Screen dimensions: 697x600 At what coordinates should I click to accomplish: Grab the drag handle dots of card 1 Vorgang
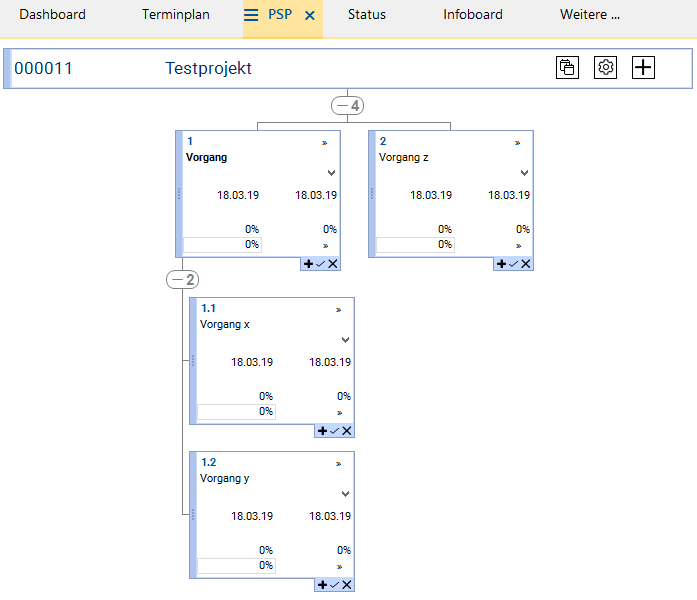tap(179, 193)
